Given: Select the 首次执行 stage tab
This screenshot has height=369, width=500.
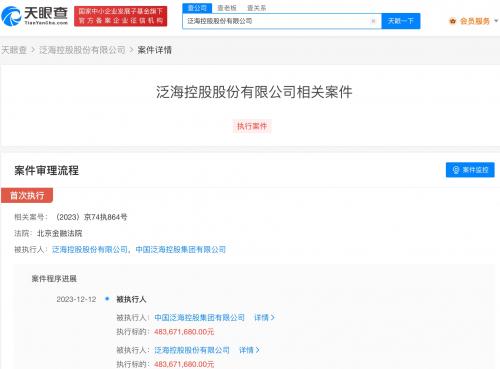Looking at the screenshot, I should [x=27, y=195].
